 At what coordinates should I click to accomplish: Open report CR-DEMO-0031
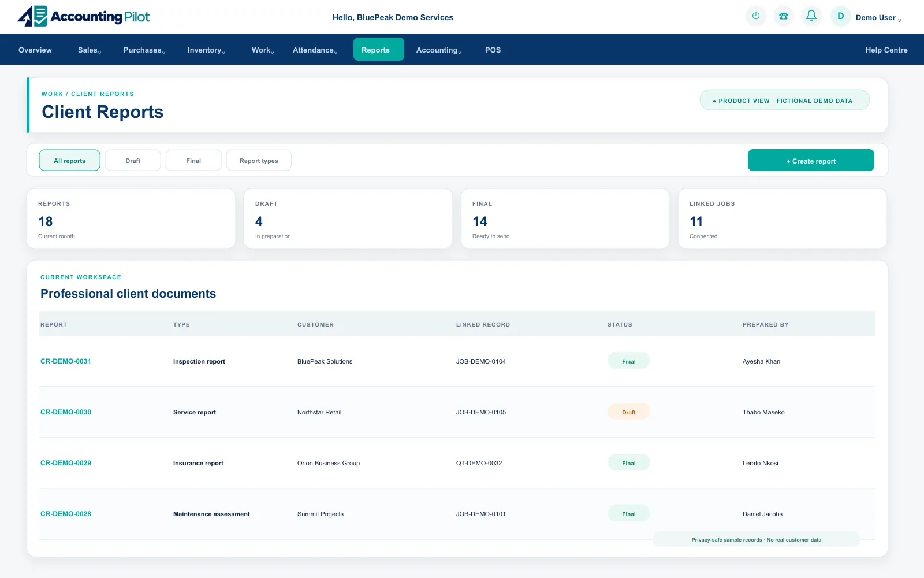(x=66, y=361)
